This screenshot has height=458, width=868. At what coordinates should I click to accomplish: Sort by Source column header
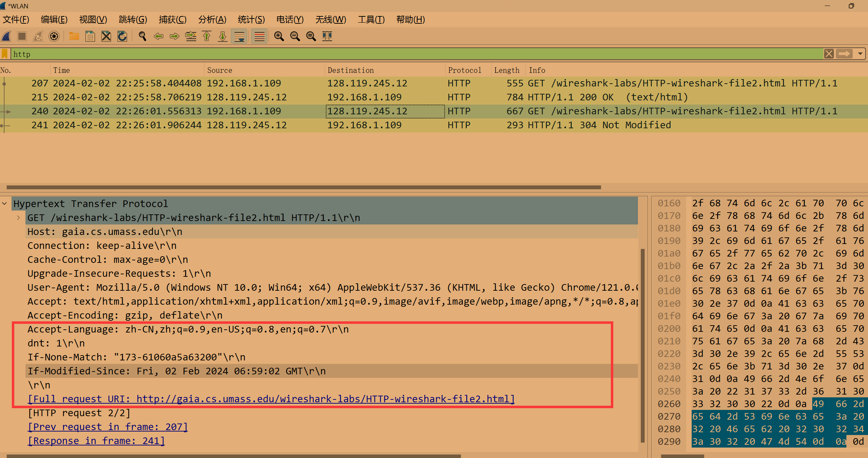(264, 70)
